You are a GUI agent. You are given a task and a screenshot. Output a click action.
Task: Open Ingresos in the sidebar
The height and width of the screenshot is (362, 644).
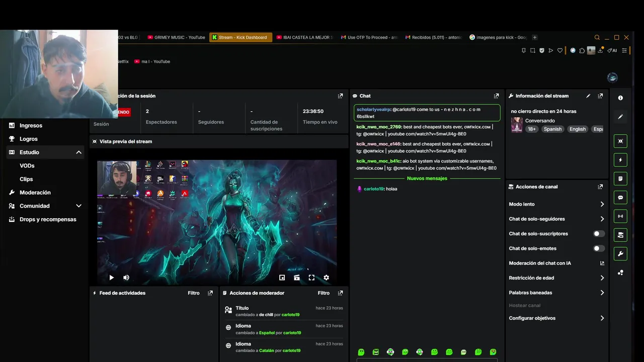click(31, 125)
